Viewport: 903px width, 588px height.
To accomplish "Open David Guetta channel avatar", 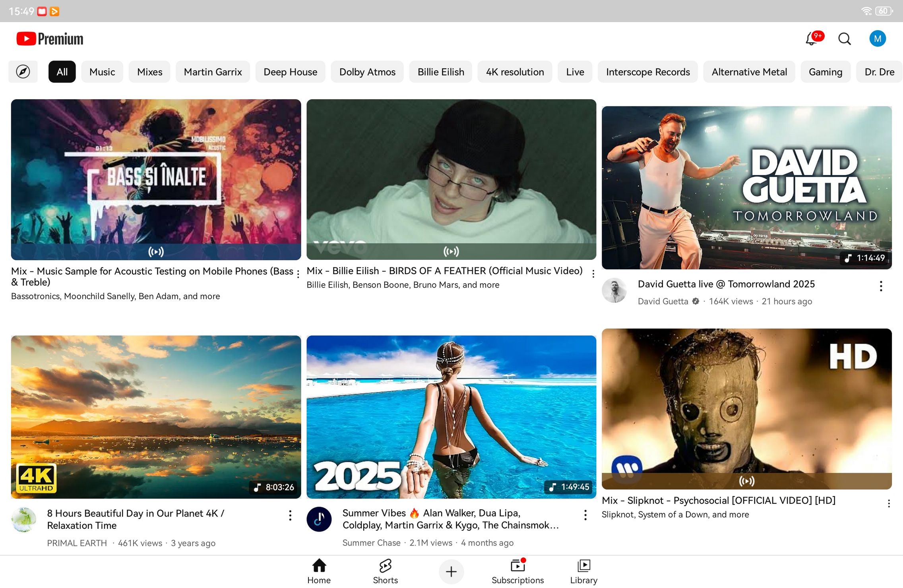I will pos(614,290).
